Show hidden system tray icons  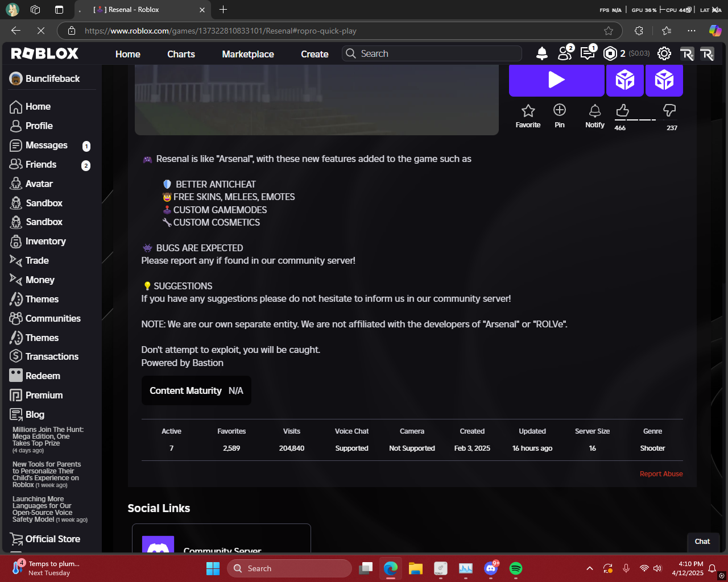[590, 568]
